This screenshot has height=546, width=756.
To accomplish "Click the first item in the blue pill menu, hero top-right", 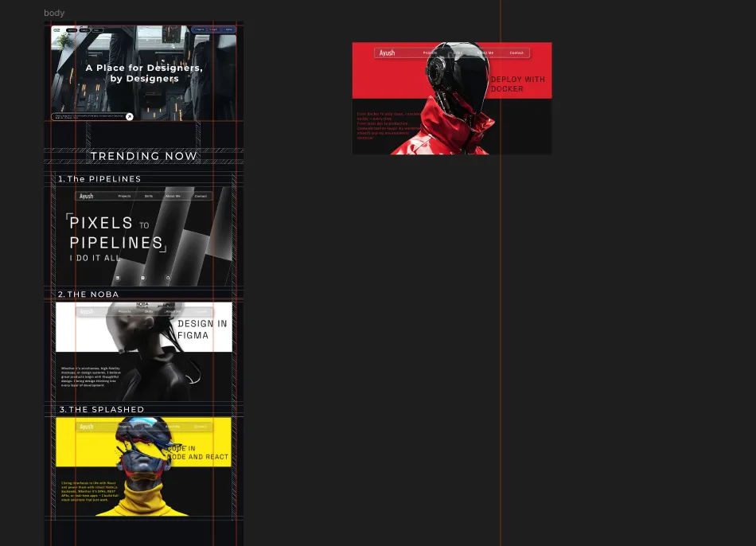I will [200, 29].
